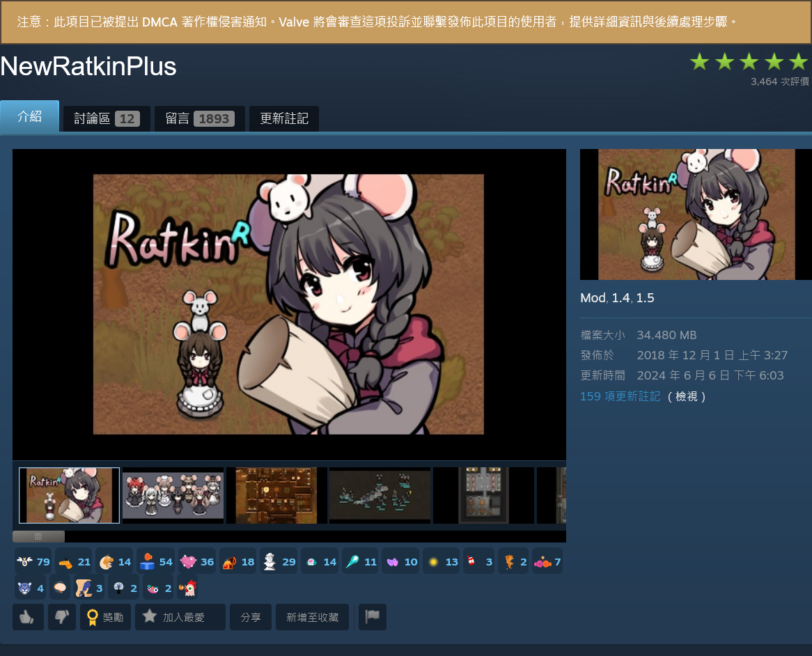Select the dark battlefield screenshot thumbnail

click(x=380, y=496)
